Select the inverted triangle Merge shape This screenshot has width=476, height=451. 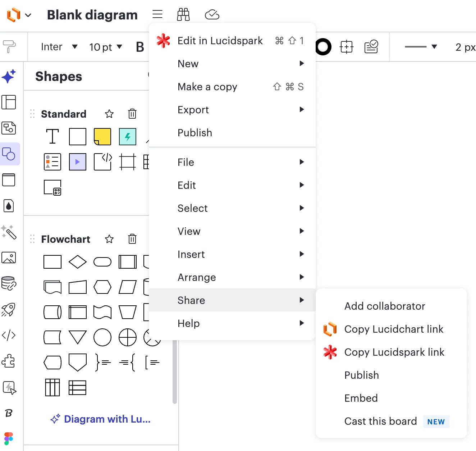78,337
